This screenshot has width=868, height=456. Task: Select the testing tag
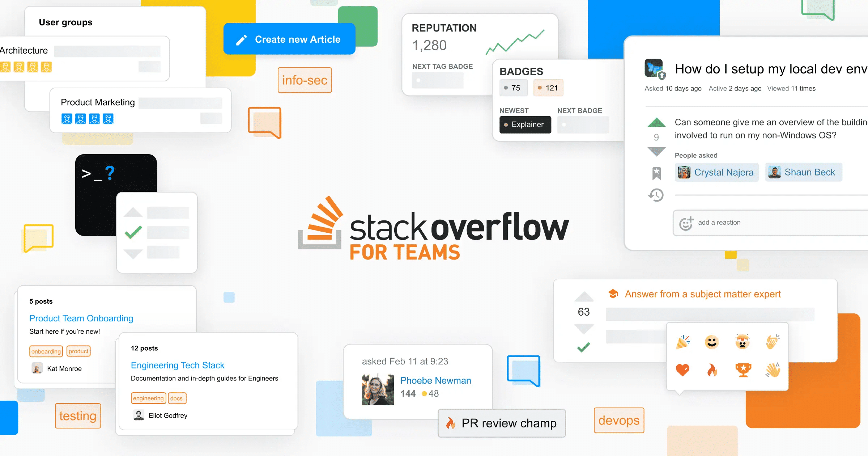pos(78,416)
